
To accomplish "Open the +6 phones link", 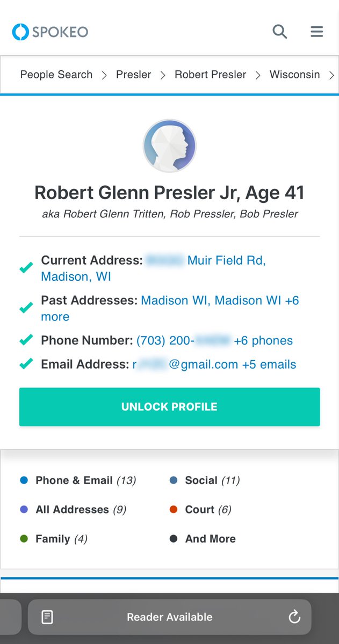I will 263,340.
